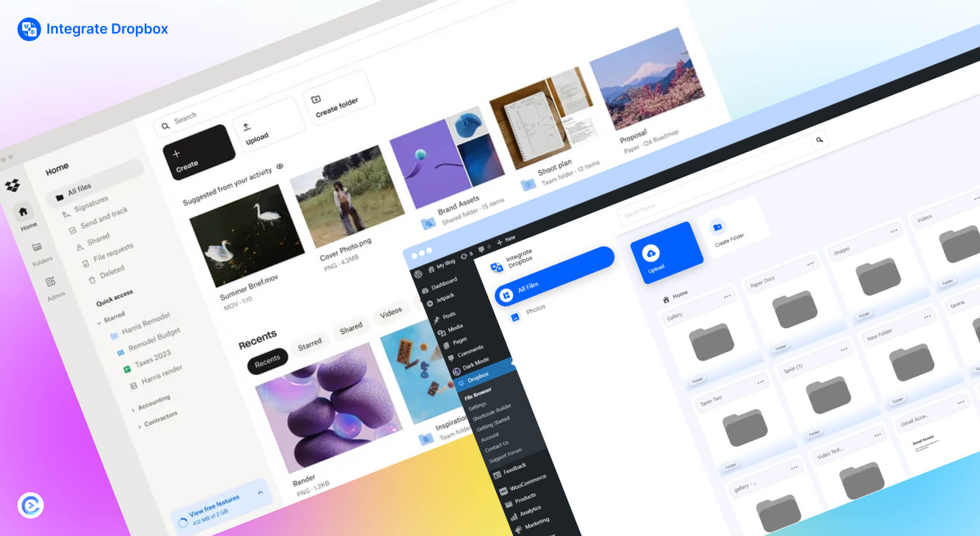
Task: Select the Shared filter tab
Action: tap(351, 329)
